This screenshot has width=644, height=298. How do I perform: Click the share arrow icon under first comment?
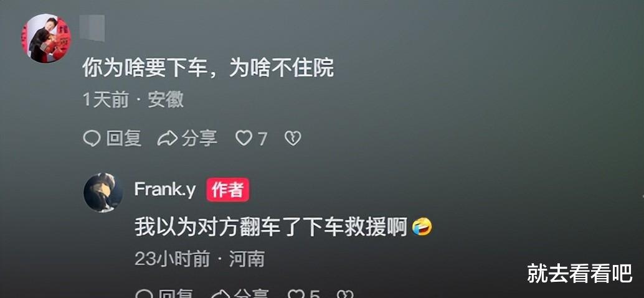click(x=167, y=139)
